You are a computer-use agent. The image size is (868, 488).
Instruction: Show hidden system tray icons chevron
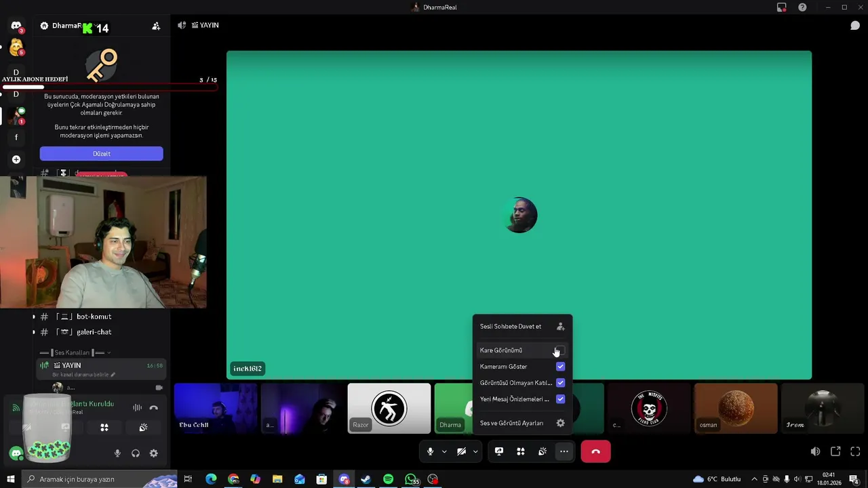click(x=754, y=479)
